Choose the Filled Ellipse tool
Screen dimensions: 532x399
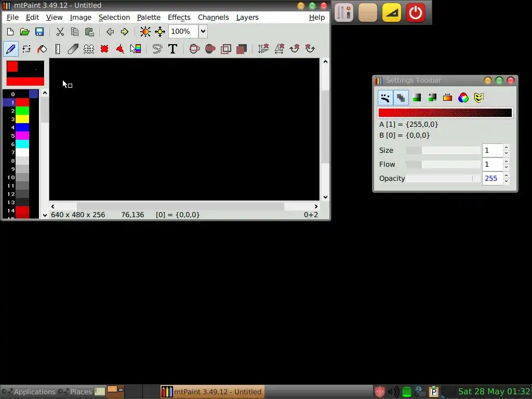coord(210,49)
